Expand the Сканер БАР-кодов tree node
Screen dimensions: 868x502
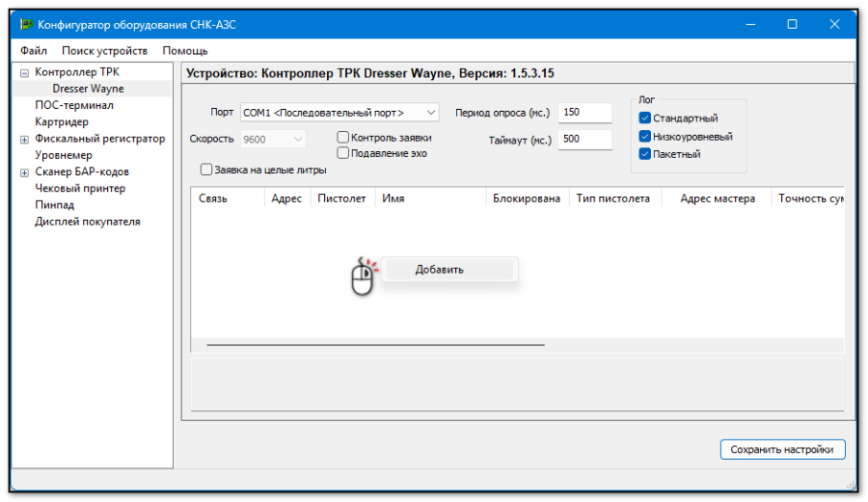25,172
